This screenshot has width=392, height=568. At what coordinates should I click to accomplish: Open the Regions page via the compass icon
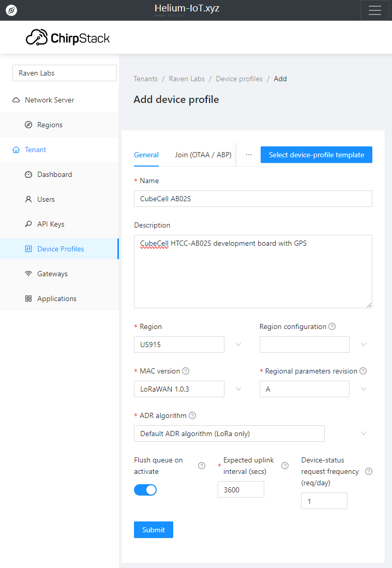(28, 125)
